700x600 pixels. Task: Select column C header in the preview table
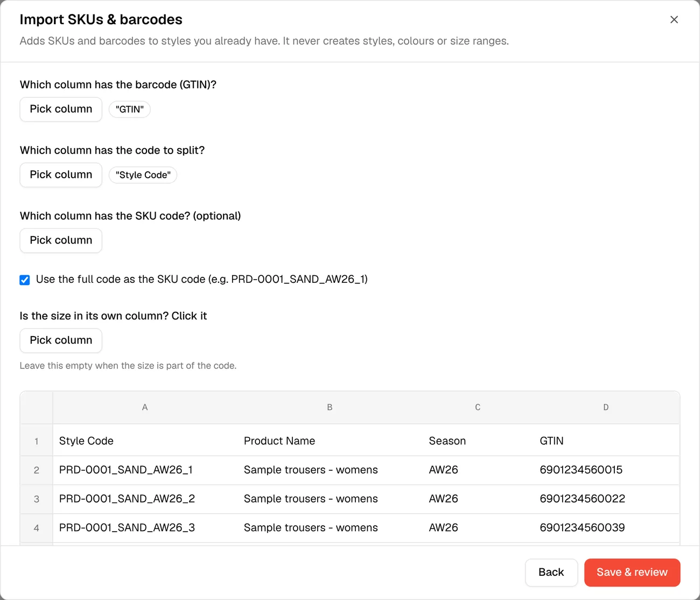(478, 408)
